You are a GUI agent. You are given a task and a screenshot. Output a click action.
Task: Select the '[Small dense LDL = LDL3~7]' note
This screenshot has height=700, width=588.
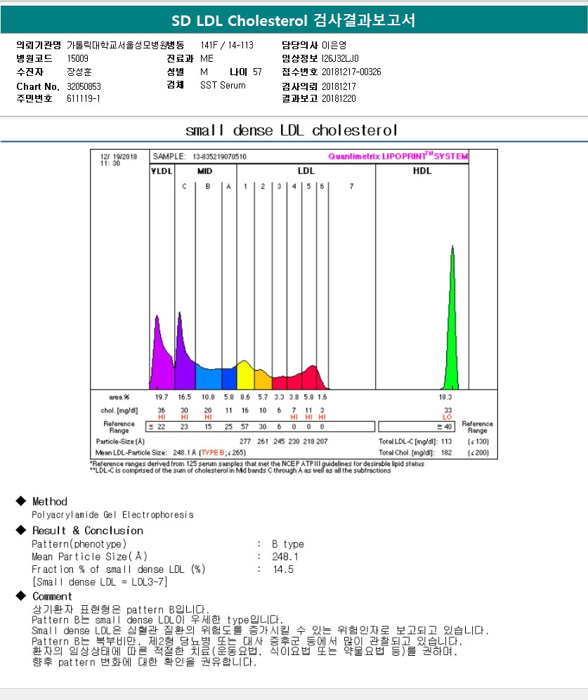coord(100,582)
